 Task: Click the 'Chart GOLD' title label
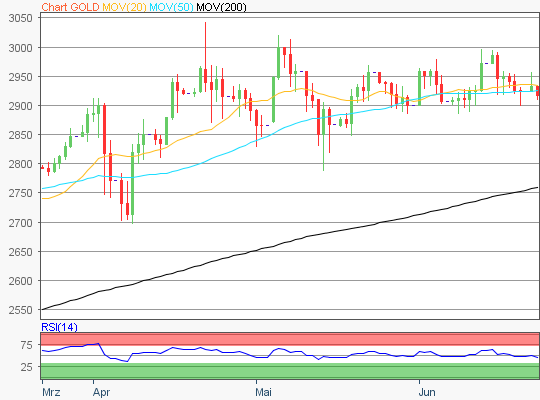(70, 7)
